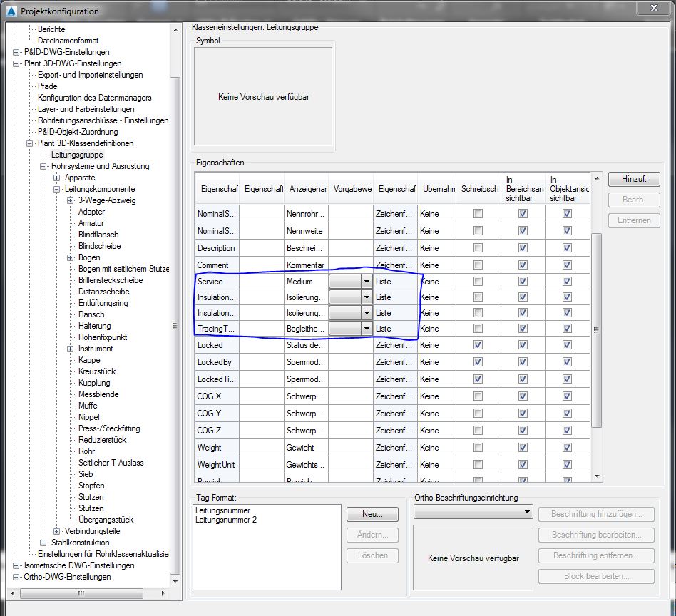Collapse the Plant 3D-DWG-Einstellungen node
676x616 pixels.
pos(16,63)
